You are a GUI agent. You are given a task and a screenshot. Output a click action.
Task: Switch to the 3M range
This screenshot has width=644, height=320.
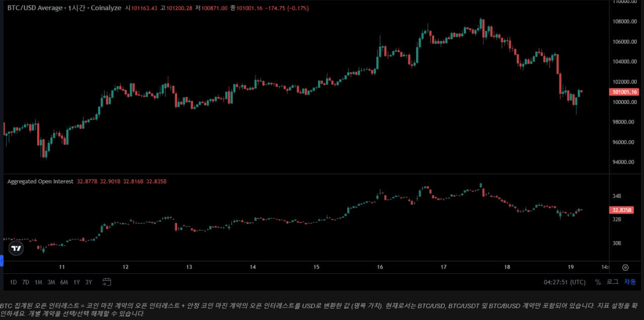[51, 282]
